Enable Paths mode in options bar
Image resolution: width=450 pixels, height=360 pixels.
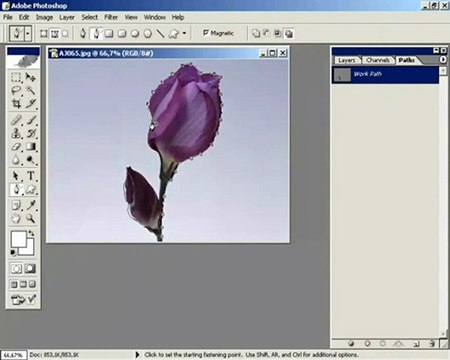pos(54,34)
